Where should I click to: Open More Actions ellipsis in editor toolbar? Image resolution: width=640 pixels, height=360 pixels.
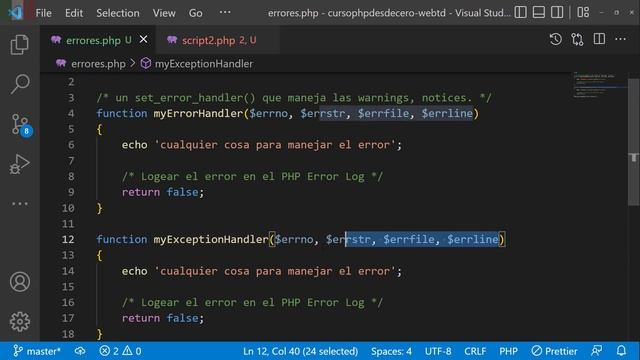click(x=620, y=39)
